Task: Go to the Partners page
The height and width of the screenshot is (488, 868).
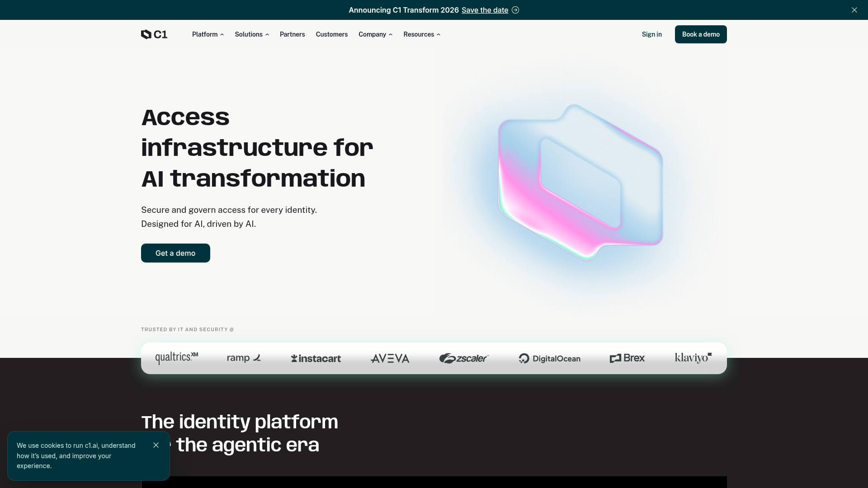Action: coord(292,34)
